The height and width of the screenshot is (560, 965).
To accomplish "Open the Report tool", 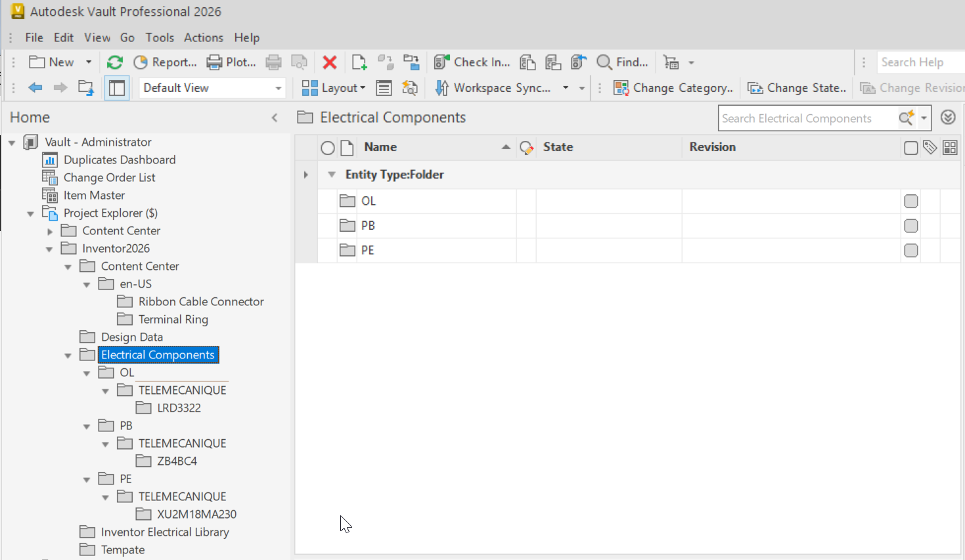I will (x=165, y=62).
